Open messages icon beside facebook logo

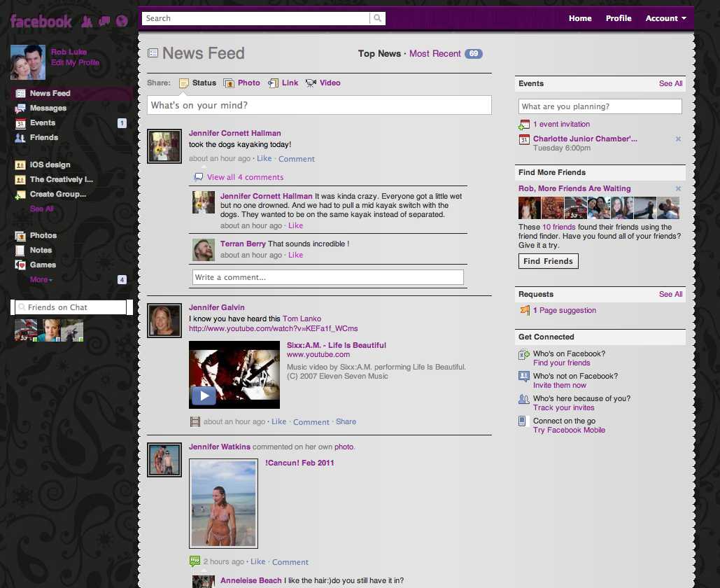click(104, 21)
